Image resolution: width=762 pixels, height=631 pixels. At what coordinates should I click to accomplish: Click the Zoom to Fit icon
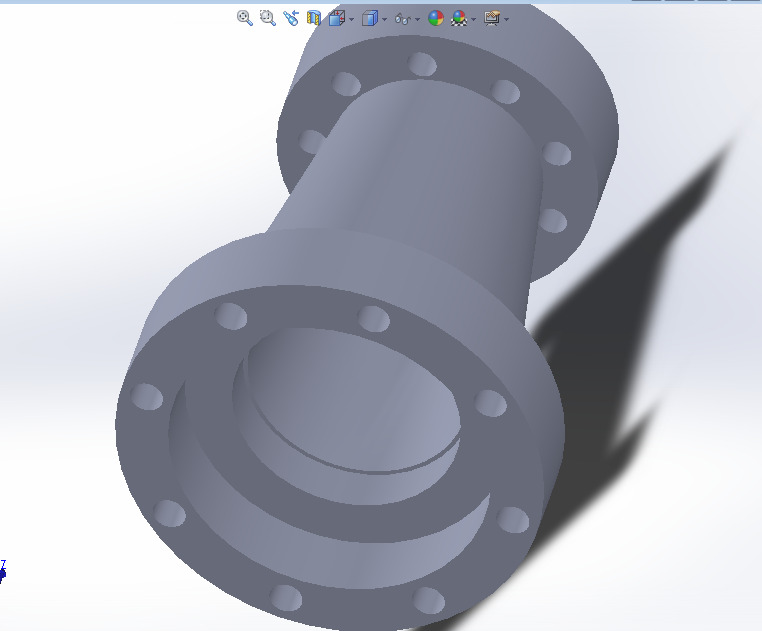coord(244,18)
